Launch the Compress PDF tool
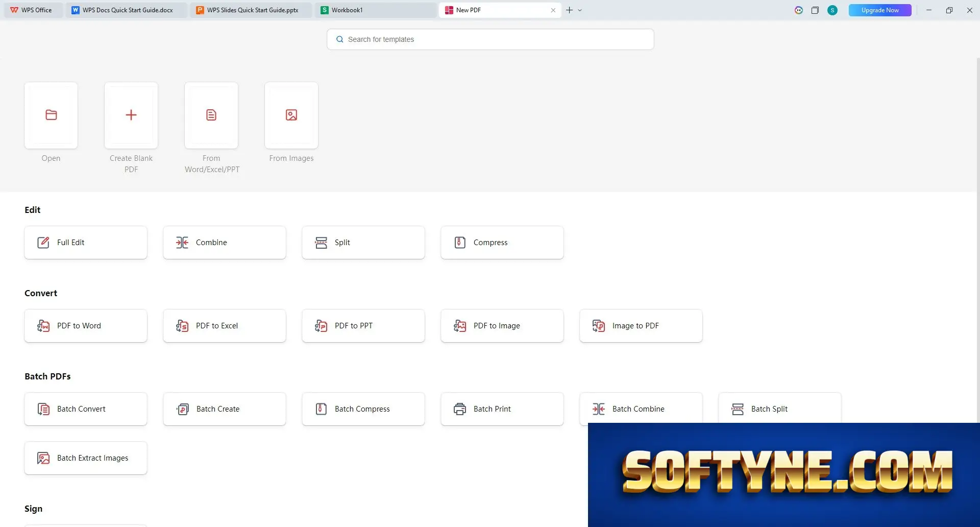 pos(502,243)
